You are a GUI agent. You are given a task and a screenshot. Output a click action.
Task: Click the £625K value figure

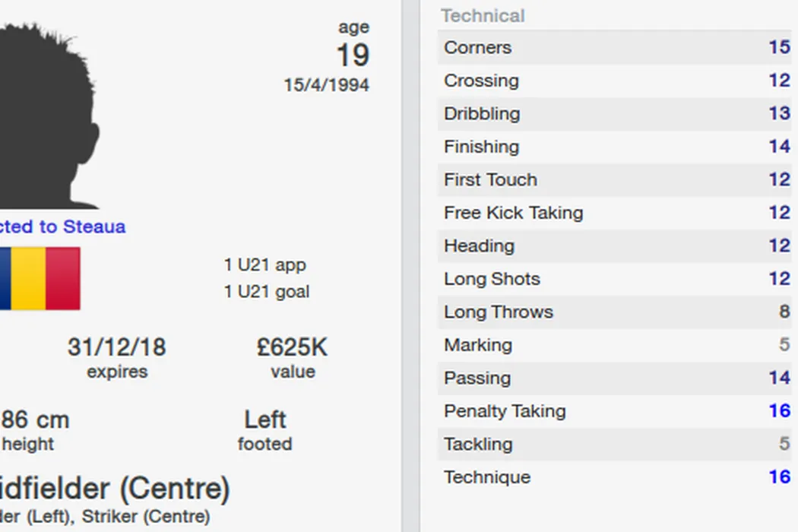pos(292,348)
